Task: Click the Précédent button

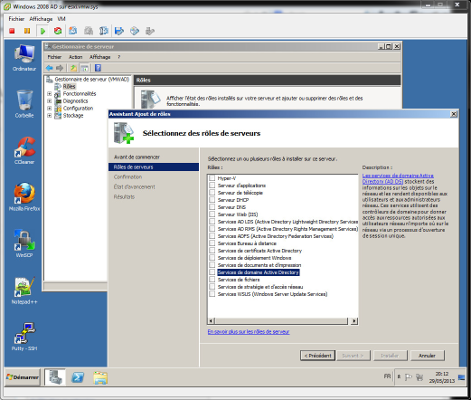Action: point(317,356)
